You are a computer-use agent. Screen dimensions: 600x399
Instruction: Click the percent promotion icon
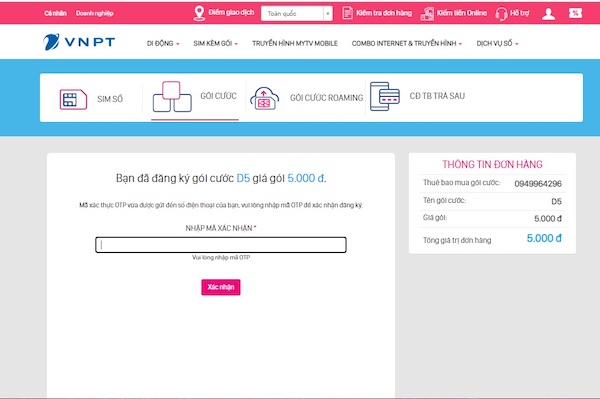click(575, 13)
